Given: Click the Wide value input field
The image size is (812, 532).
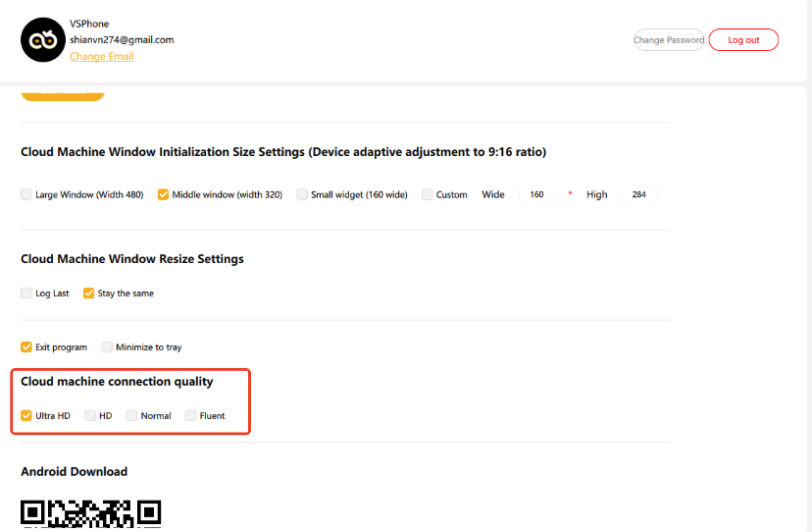Looking at the screenshot, I should click(x=536, y=194).
